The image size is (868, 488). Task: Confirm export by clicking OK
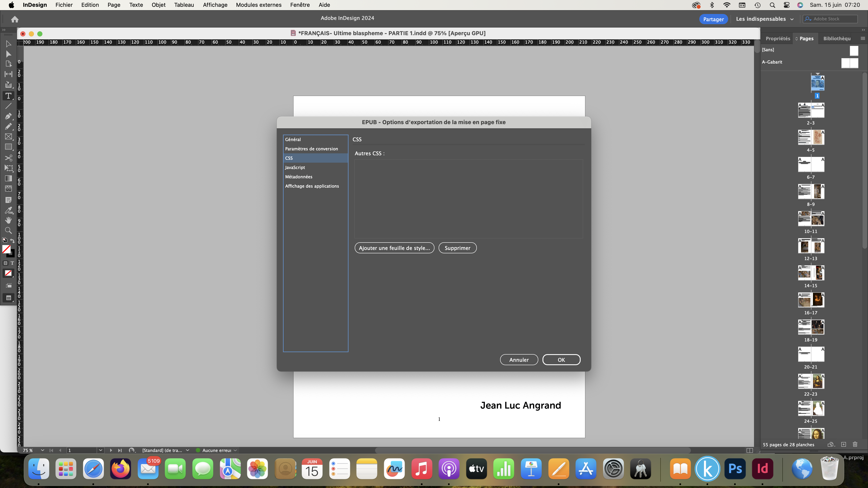(561, 359)
